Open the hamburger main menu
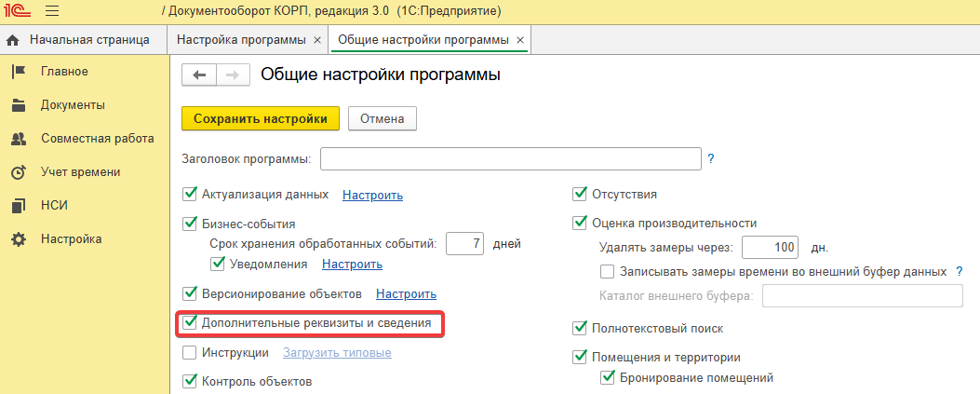 click(x=53, y=11)
